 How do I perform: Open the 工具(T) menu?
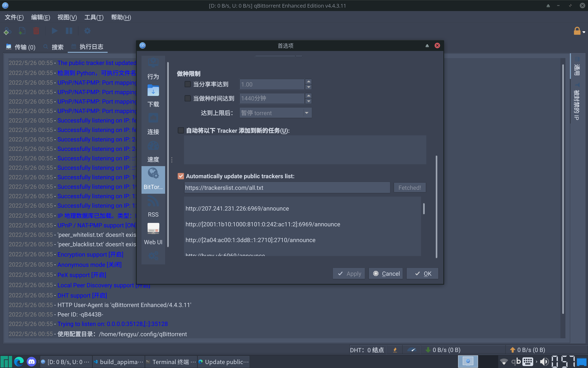pyautogui.click(x=94, y=17)
